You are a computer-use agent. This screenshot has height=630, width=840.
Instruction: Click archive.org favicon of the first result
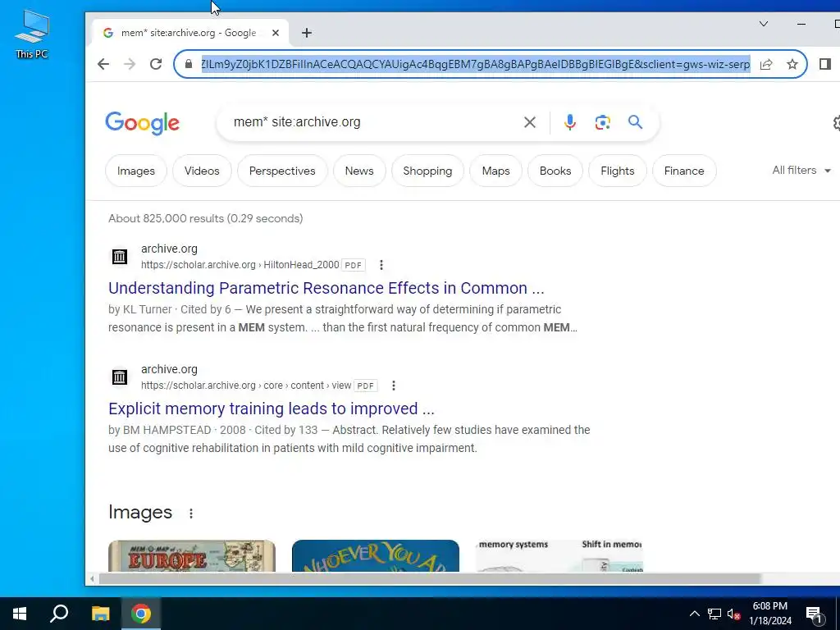click(x=120, y=257)
